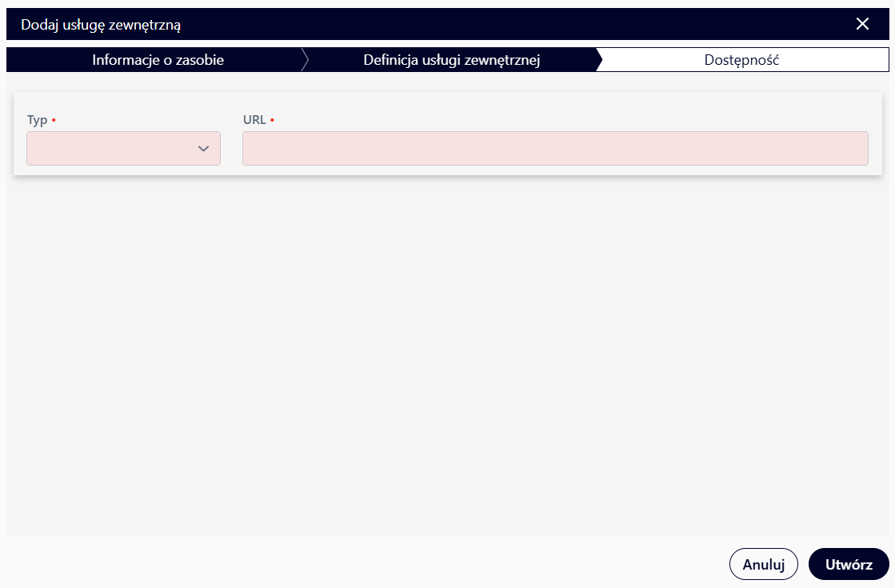Click the Typ field label
The image size is (895, 588).
[37, 120]
